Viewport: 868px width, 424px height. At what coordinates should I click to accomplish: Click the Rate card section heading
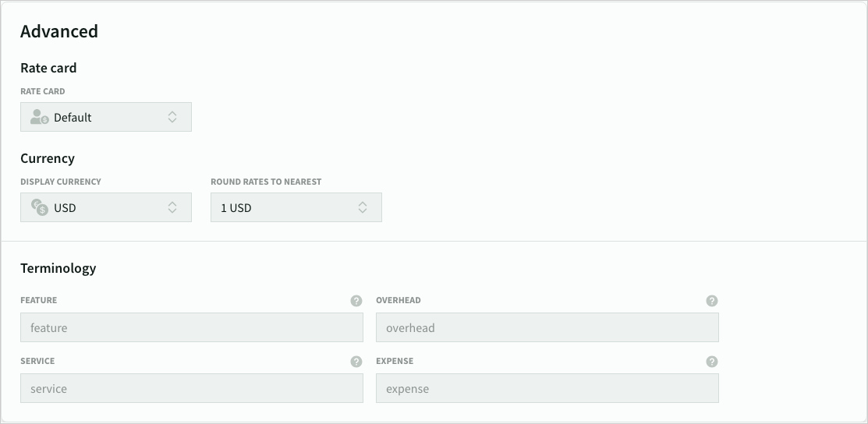pyautogui.click(x=48, y=68)
